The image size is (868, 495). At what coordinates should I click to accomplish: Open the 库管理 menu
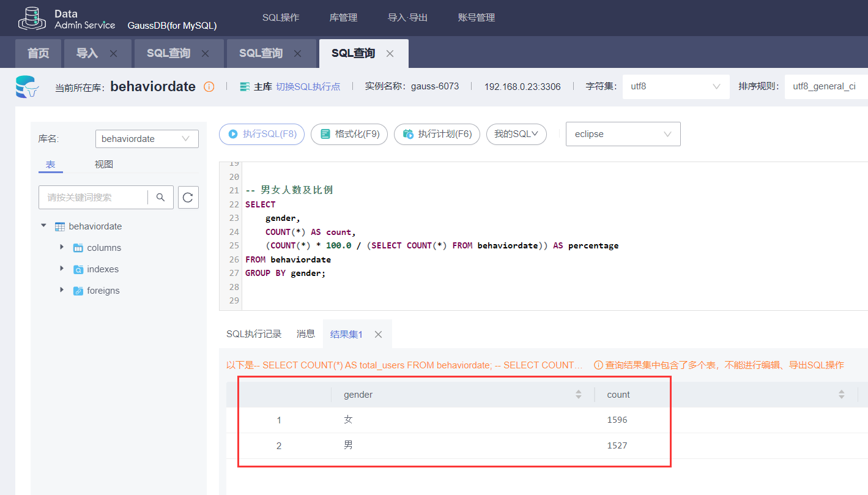pyautogui.click(x=343, y=18)
